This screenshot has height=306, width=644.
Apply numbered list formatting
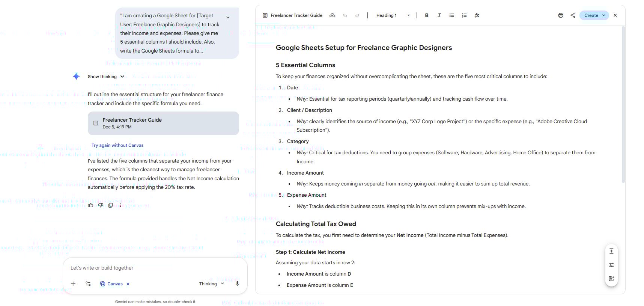[464, 15]
